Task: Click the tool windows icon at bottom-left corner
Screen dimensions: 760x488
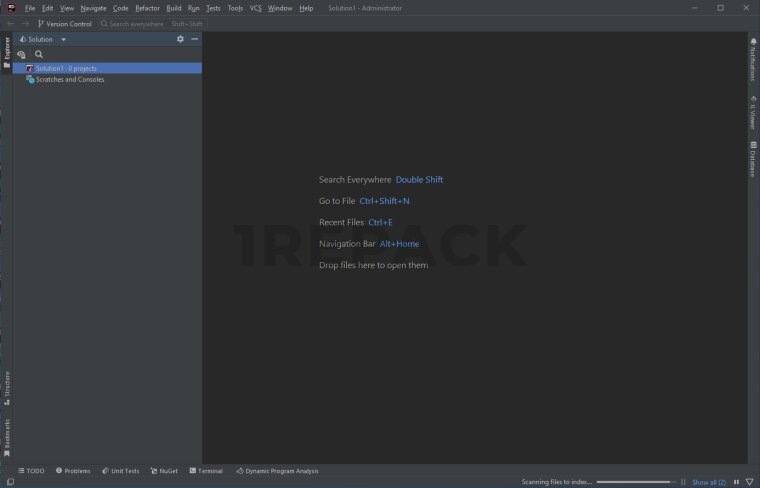Action: coord(9,482)
